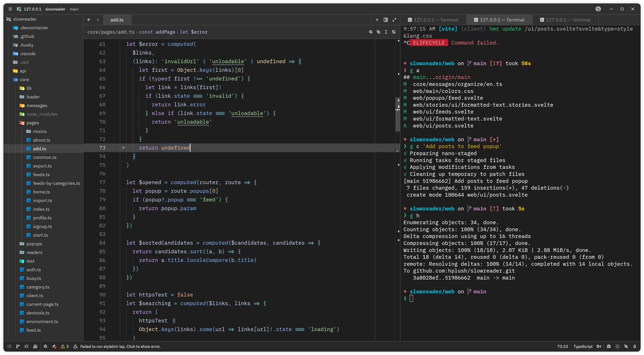The image size is (644, 355).
Task: Click the new tab plus icon in tab bar
Action: pyautogui.click(x=377, y=20)
